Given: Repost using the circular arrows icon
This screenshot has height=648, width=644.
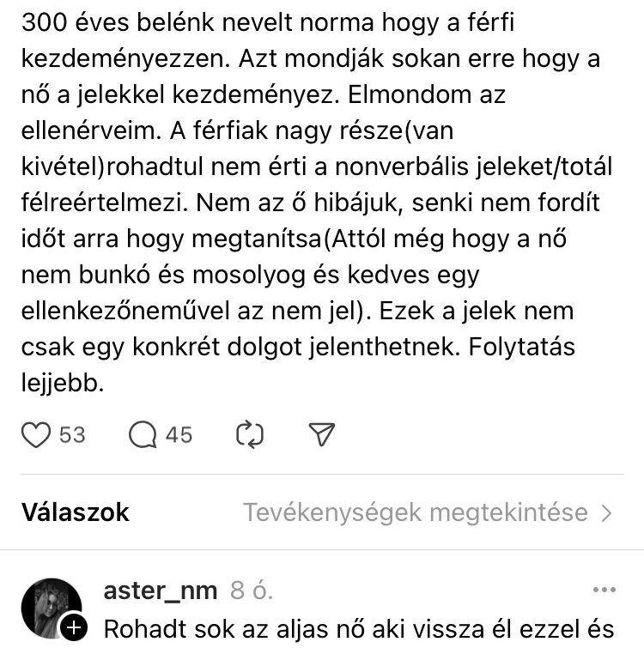Looking at the screenshot, I should point(249,436).
